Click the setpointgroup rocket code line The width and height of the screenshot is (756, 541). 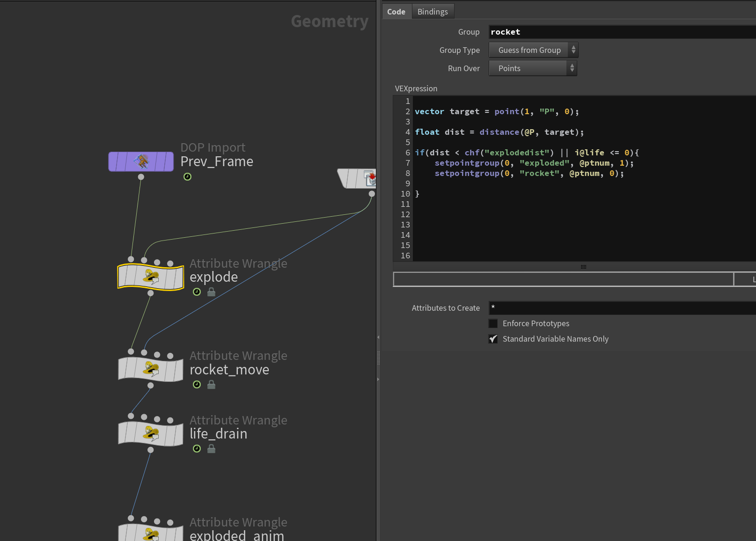529,173
